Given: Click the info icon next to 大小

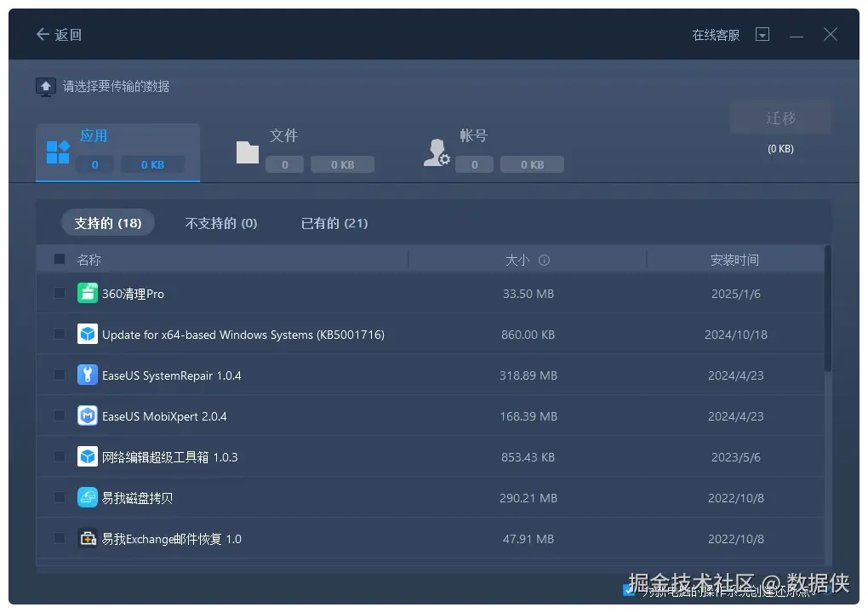Looking at the screenshot, I should [544, 260].
